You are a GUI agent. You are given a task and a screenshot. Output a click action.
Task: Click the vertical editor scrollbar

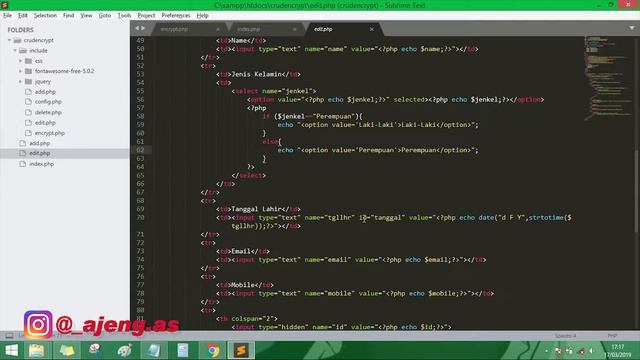tap(636, 192)
